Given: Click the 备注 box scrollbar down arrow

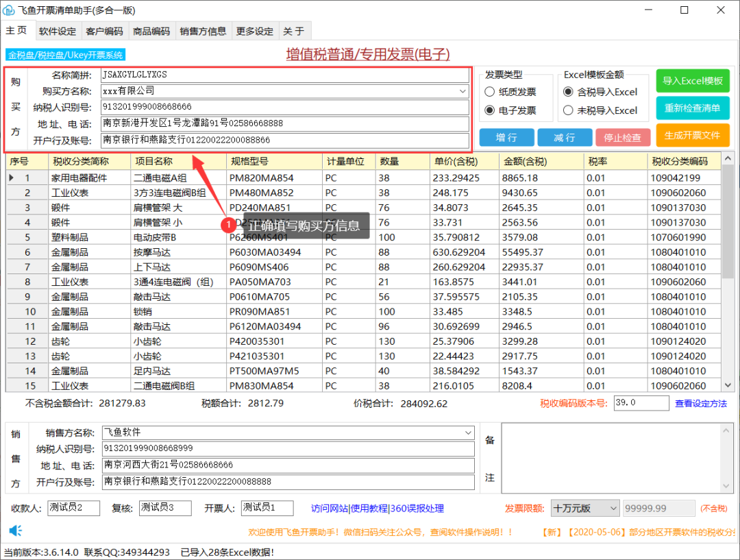Looking at the screenshot, I should point(726,487).
